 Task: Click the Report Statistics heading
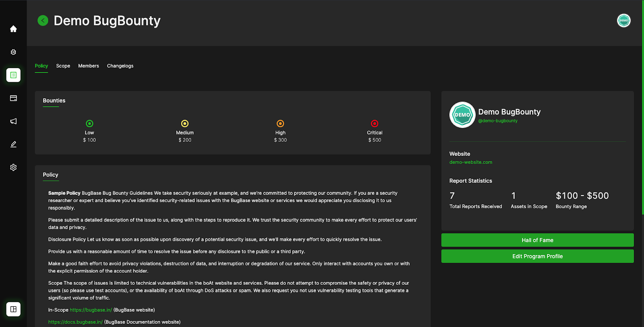471,181
